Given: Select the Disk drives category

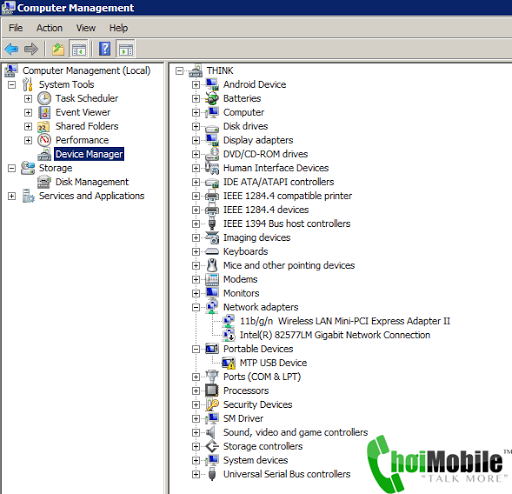Looking at the screenshot, I should [x=245, y=126].
